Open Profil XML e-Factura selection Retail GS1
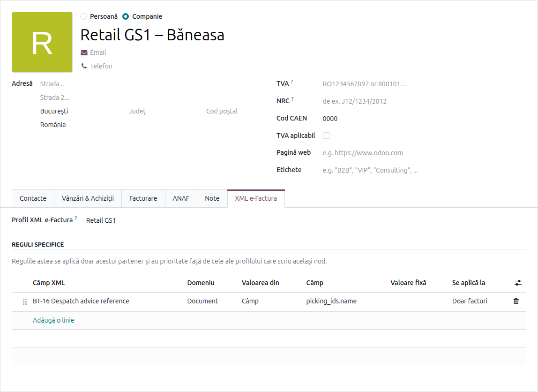The width and height of the screenshot is (538, 392). coord(101,220)
